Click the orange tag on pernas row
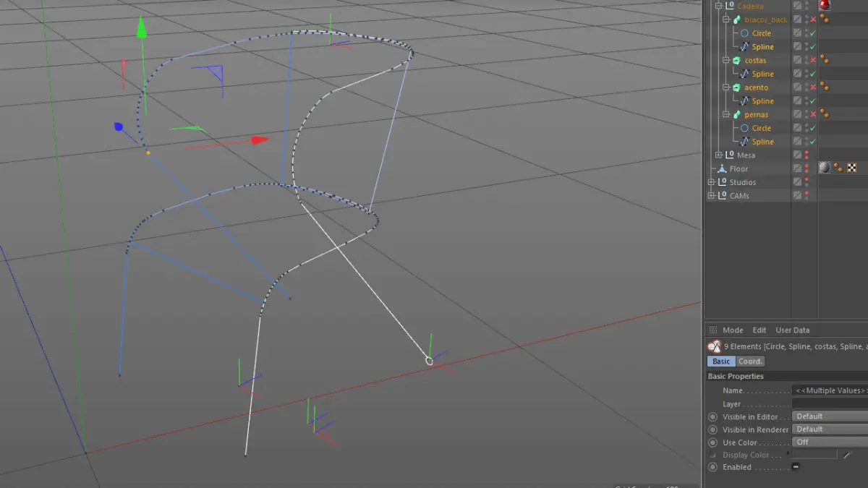The width and height of the screenshot is (868, 488). point(824,114)
